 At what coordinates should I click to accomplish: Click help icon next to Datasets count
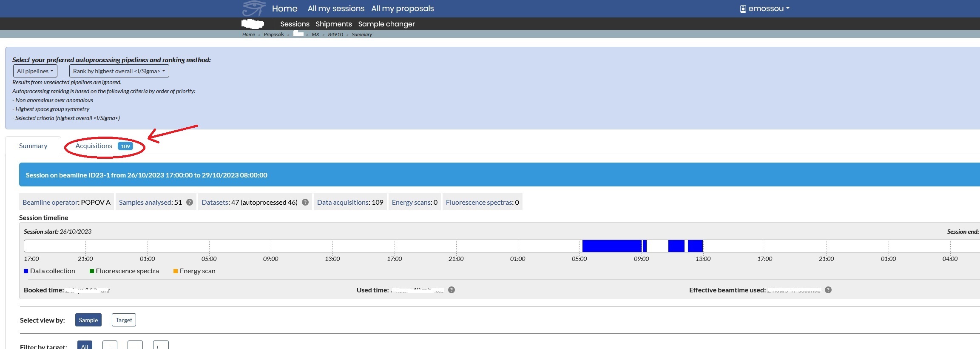[305, 202]
